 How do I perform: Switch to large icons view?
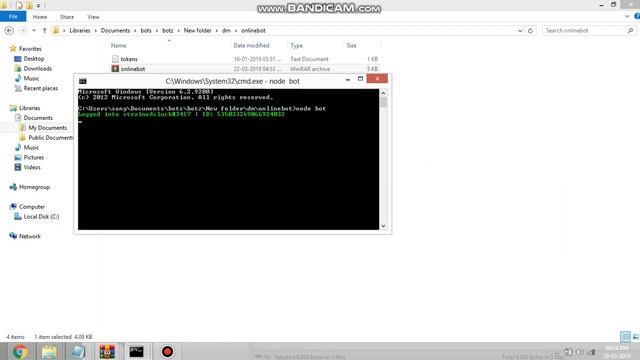(x=636, y=336)
